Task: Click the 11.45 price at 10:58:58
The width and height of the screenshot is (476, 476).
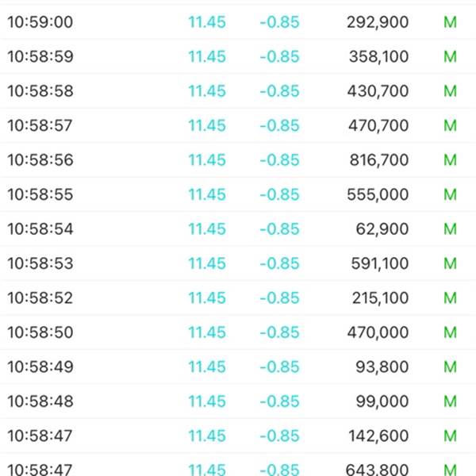Action: tap(207, 91)
